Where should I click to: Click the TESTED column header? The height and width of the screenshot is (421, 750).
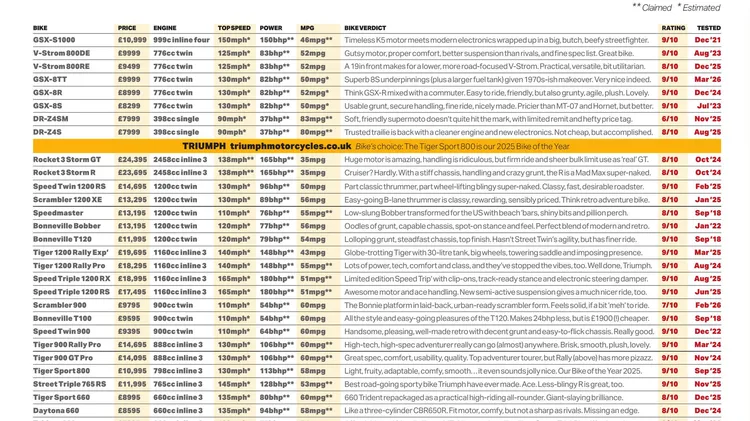[708, 28]
